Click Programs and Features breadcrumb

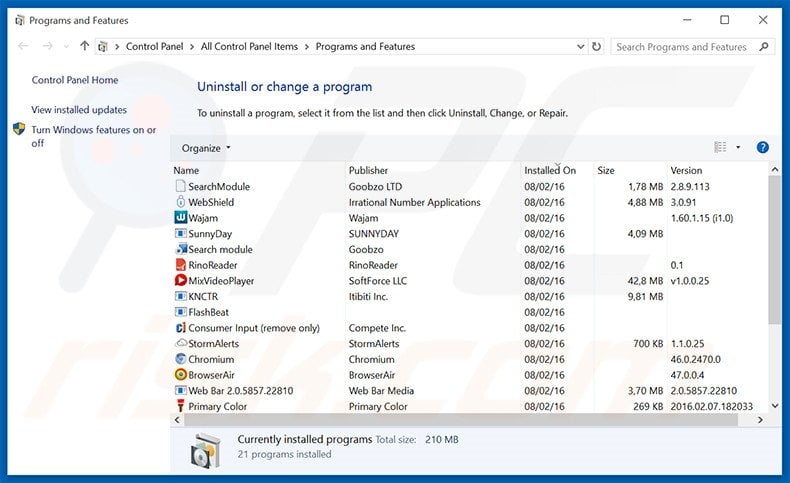(365, 46)
